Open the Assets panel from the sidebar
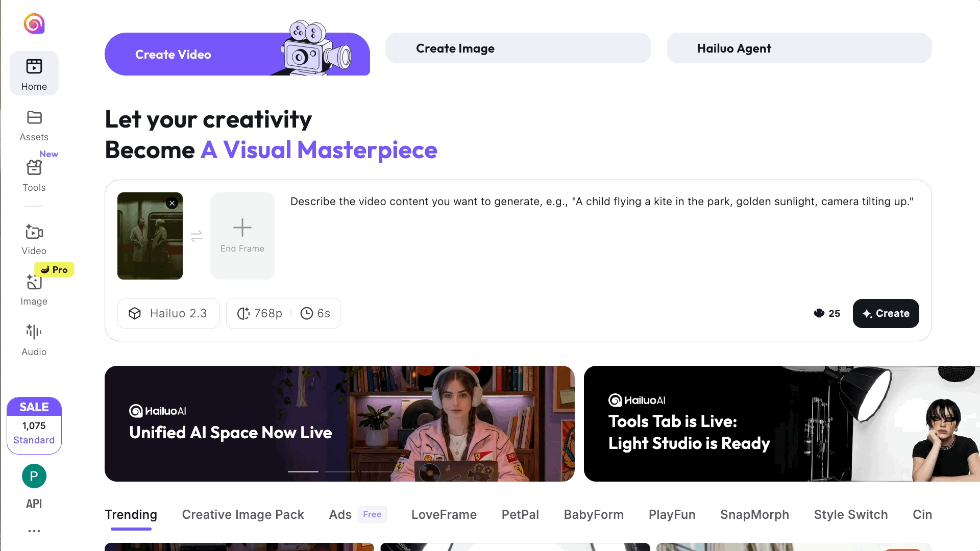The width and height of the screenshot is (980, 551). (x=34, y=124)
